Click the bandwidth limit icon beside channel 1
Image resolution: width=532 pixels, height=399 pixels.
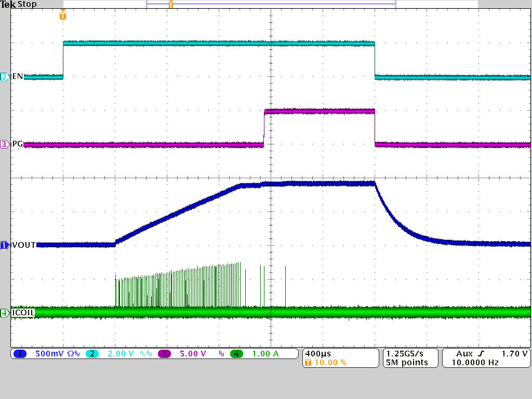point(77,353)
